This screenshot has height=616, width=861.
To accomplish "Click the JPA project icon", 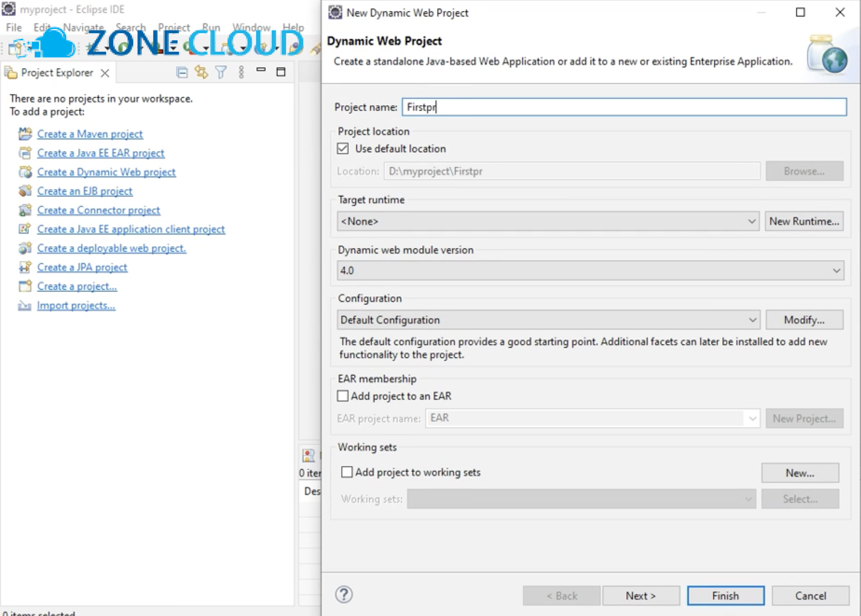I will 25,267.
